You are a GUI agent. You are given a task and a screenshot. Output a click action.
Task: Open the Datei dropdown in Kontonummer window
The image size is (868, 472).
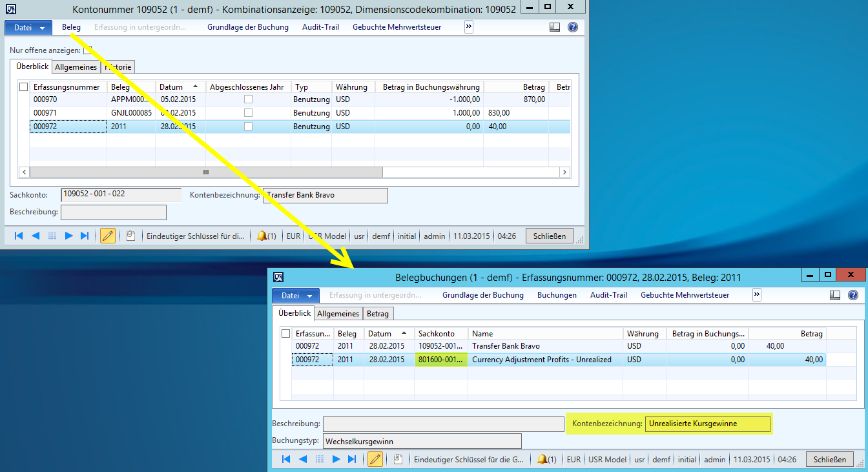click(x=29, y=27)
